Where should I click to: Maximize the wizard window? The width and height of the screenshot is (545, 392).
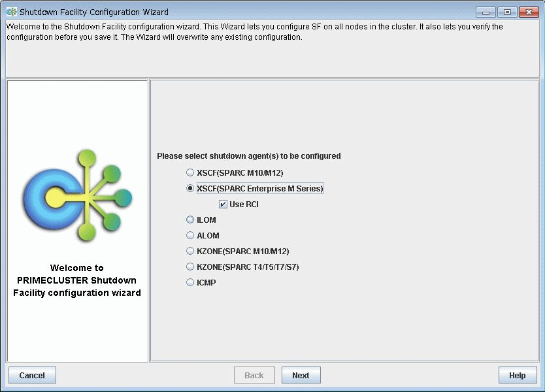click(507, 12)
